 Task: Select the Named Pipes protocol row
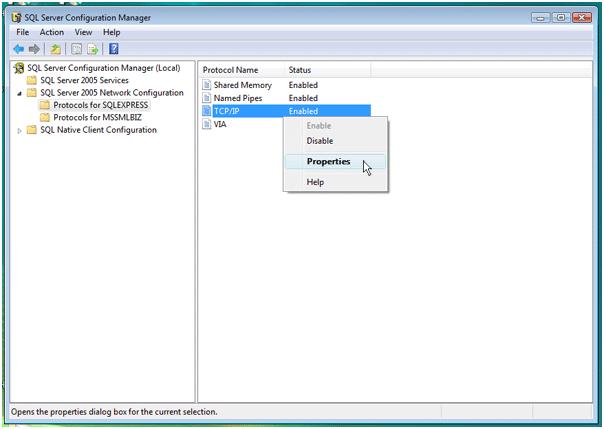[x=285, y=98]
